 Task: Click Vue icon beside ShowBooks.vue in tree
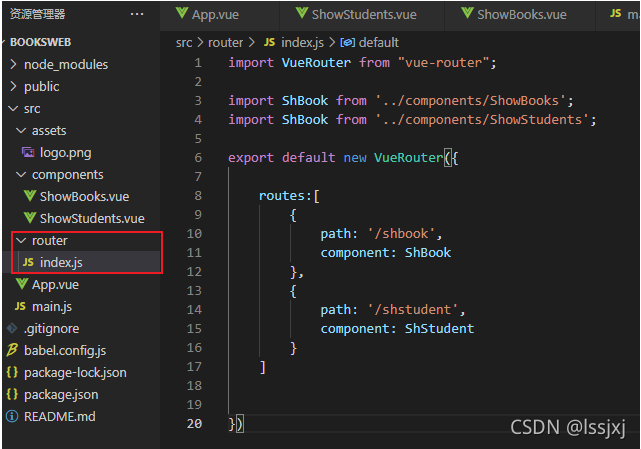(30, 196)
